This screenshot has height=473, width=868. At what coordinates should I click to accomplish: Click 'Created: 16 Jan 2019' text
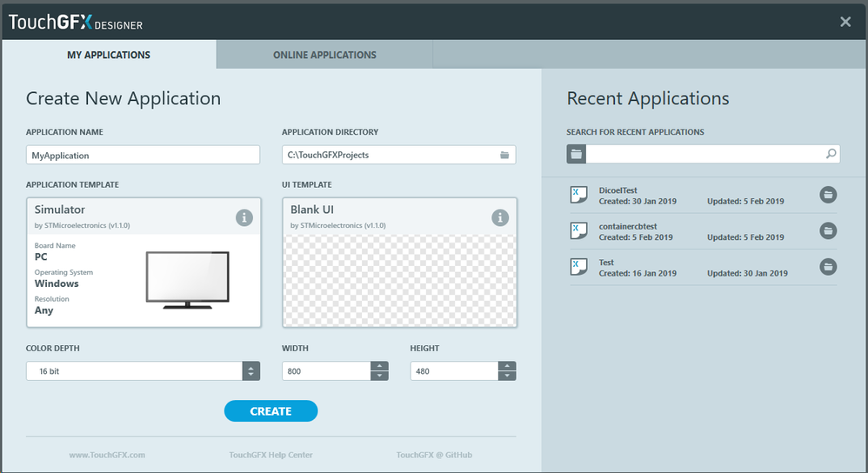click(x=638, y=273)
